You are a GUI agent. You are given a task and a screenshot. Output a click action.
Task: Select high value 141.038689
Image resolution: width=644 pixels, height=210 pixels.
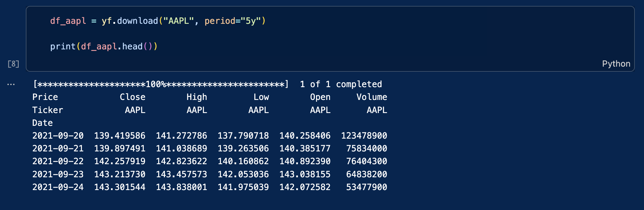[181, 149]
